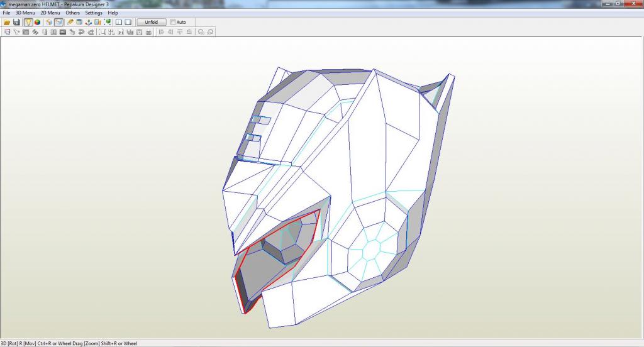Click the rotate clockwise icon
This screenshot has width=644, height=347.
click(210, 31)
